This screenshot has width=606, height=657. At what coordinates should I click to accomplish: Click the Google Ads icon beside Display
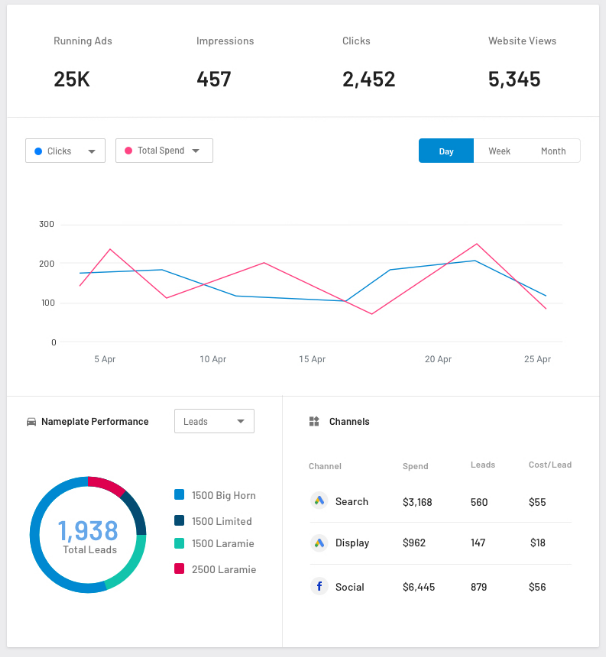(319, 543)
